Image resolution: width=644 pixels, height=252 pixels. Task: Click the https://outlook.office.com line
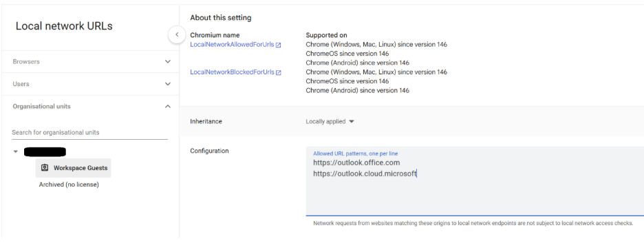pyautogui.click(x=356, y=162)
